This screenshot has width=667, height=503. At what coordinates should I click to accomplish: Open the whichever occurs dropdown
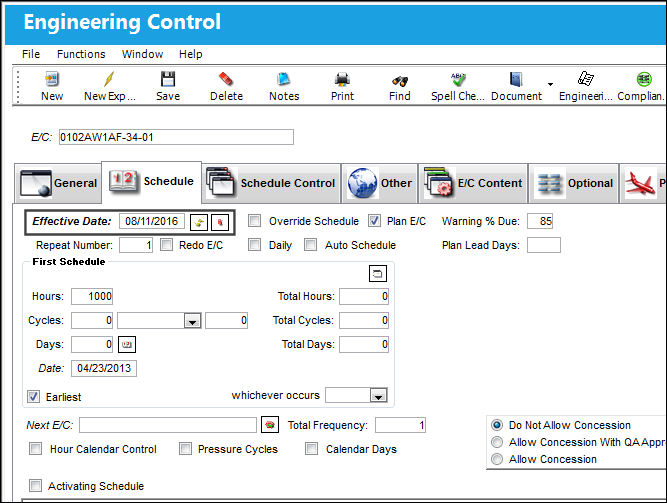[x=378, y=395]
